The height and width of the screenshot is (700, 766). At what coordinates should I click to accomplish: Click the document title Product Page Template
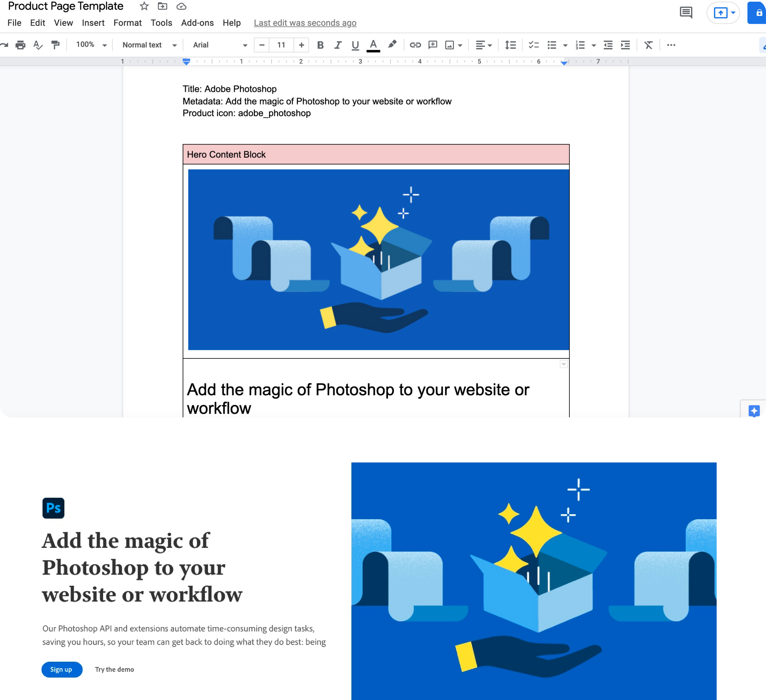[65, 6]
